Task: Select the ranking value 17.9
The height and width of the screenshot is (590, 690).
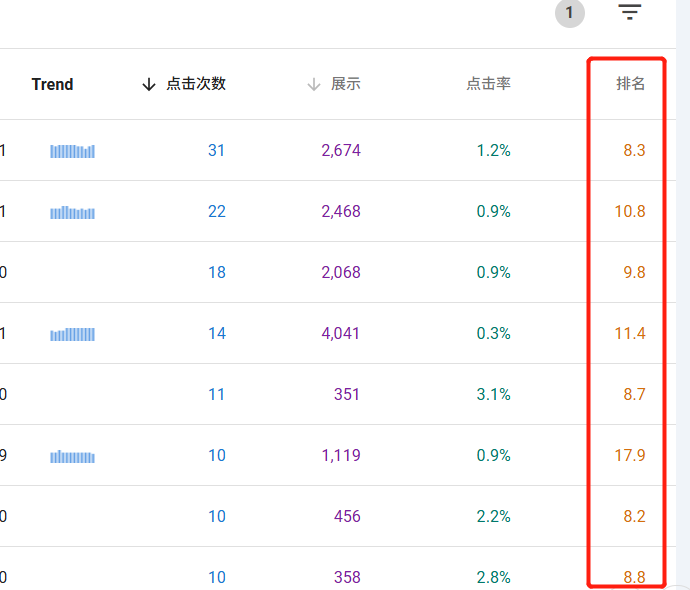Action: (630, 456)
